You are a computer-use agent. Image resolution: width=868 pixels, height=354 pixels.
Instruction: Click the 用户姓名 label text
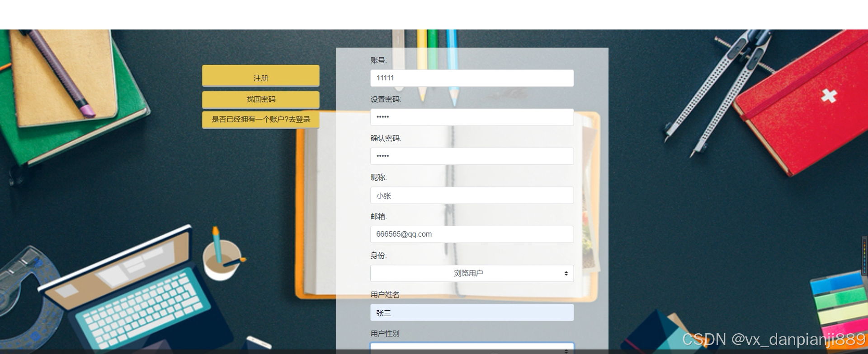tap(385, 294)
